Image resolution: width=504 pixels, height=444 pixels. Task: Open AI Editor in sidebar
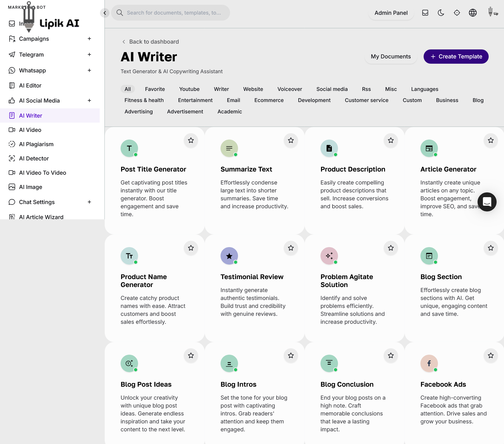click(50, 85)
